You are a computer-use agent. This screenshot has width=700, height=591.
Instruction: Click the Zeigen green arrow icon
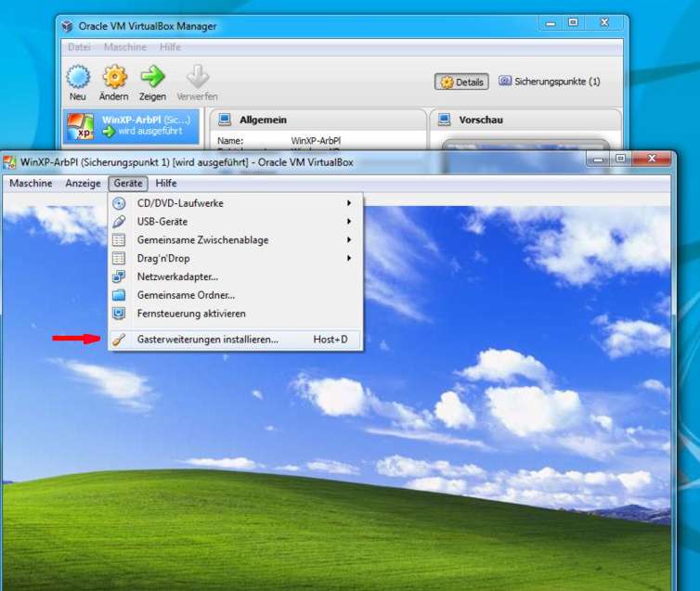click(152, 76)
